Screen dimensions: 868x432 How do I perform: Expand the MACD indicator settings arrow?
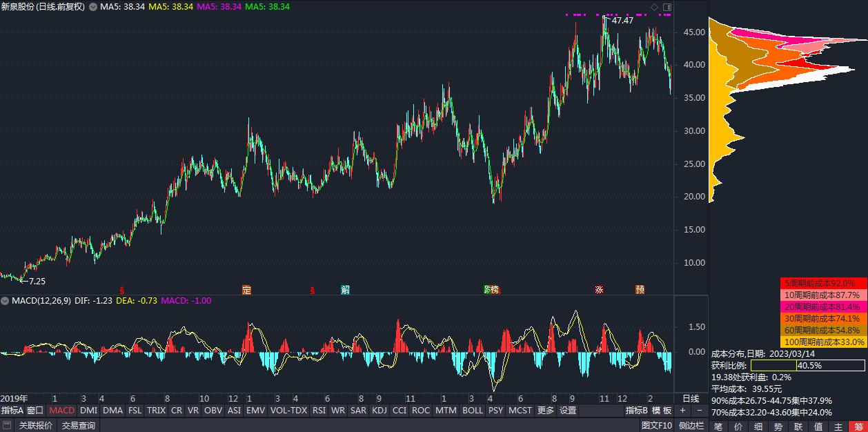click(5, 301)
